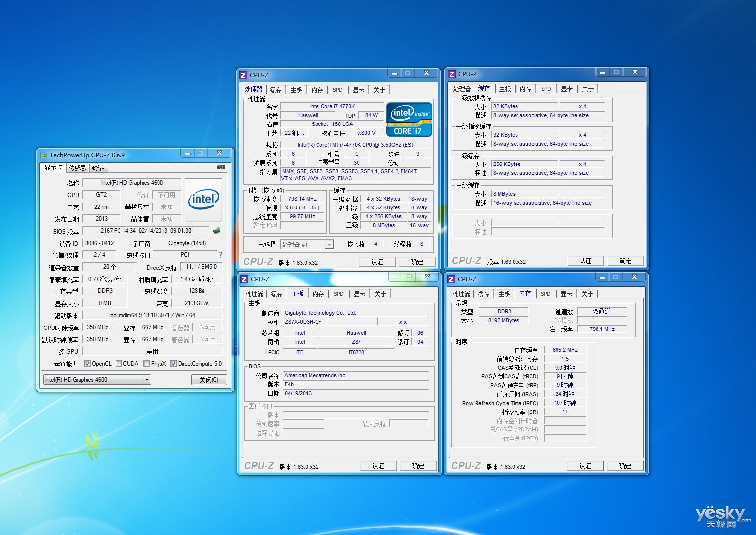Click 确定 in CPU-Z cache window
This screenshot has width=756, height=535.
point(626,261)
